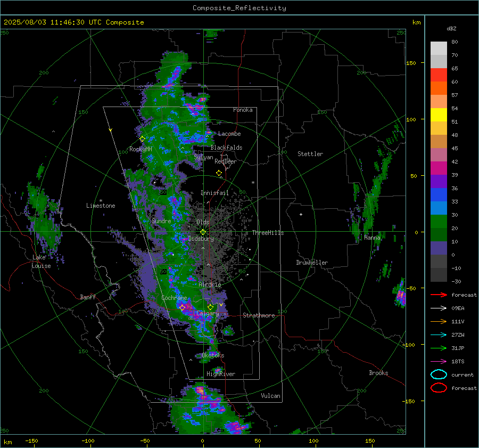Image resolution: width=479 pixels, height=448 pixels.
Task: Pick the yellow 51–54 dBZ swatch
Action: (x=439, y=115)
